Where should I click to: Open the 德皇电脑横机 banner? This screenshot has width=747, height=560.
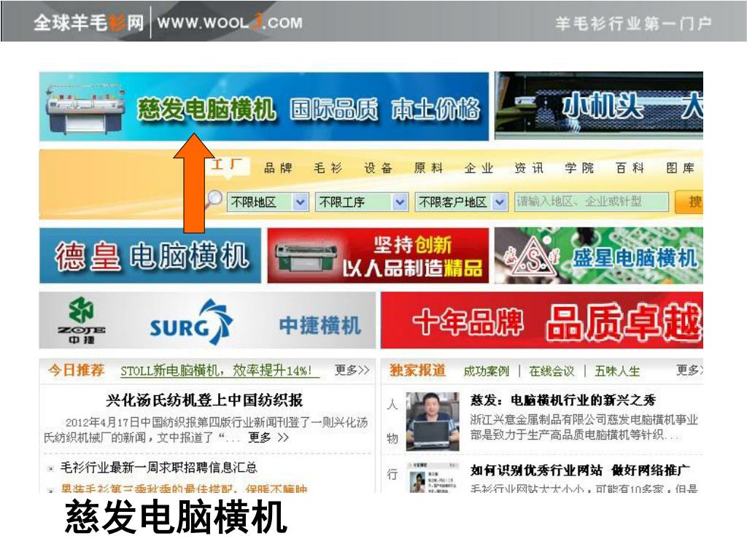[150, 256]
